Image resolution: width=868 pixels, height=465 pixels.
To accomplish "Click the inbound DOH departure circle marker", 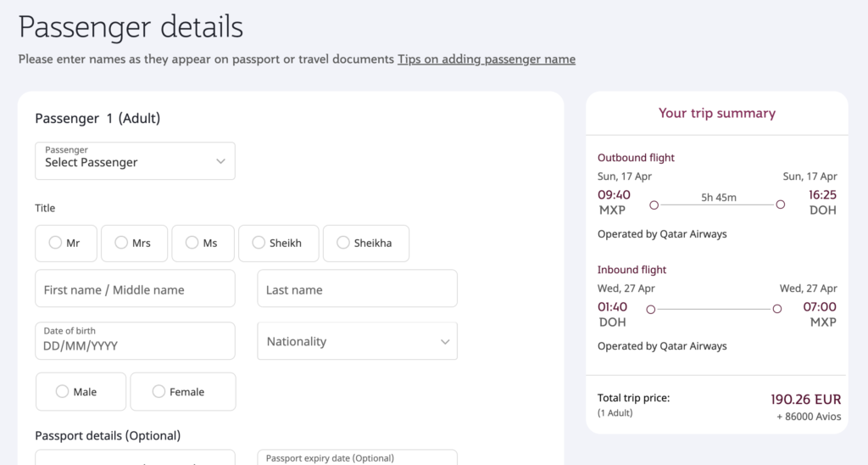I will [651, 310].
